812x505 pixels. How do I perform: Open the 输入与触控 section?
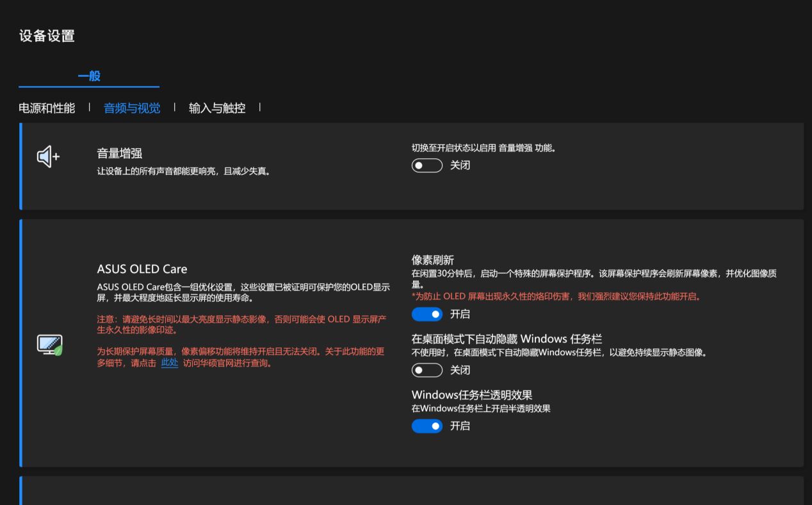pos(217,108)
